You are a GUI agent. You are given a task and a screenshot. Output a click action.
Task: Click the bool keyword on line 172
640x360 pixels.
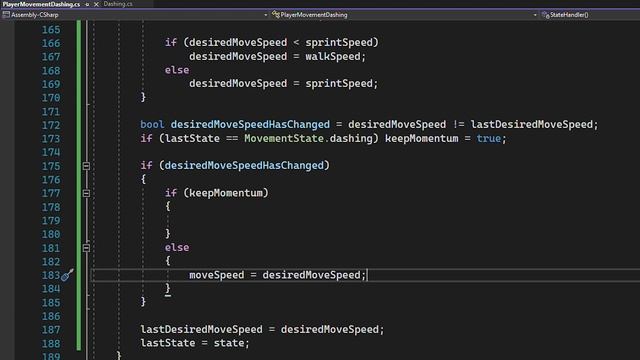[152, 124]
